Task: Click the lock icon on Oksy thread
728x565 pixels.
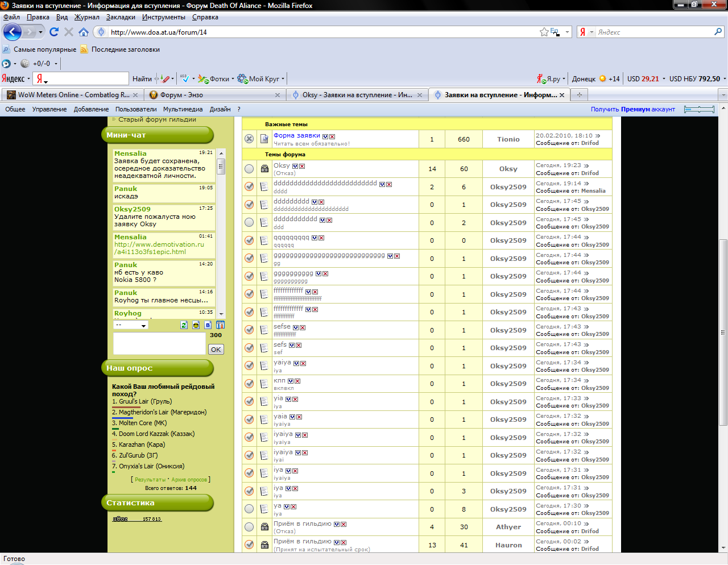Action: click(x=264, y=169)
